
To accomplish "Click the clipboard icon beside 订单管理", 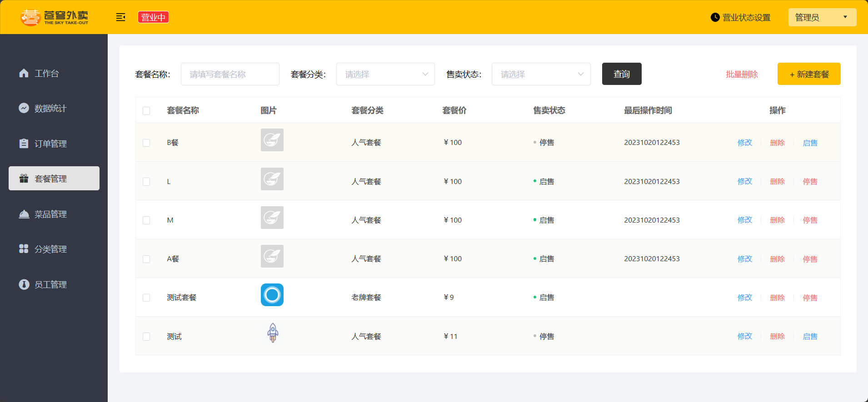I will point(24,144).
